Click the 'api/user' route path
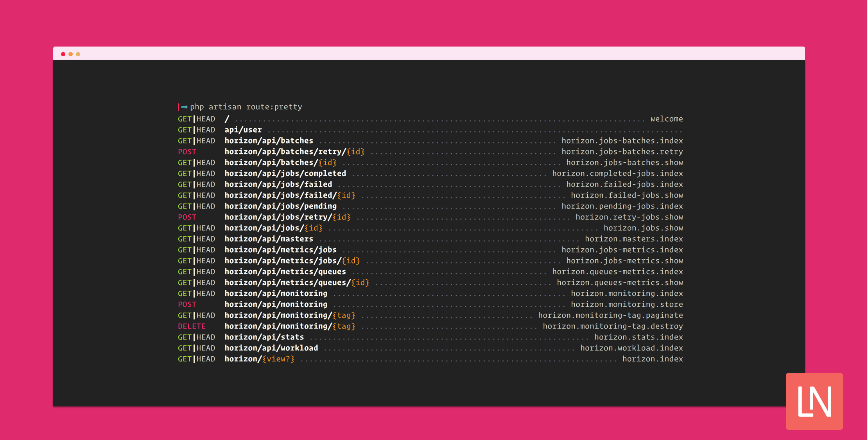Screen dimensions: 868x440 [243, 129]
